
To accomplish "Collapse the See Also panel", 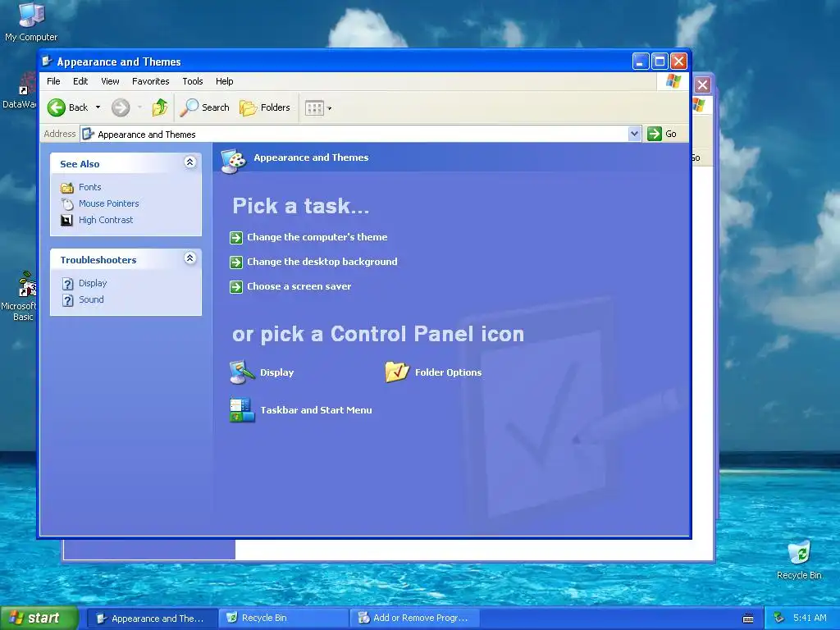I will coord(189,162).
